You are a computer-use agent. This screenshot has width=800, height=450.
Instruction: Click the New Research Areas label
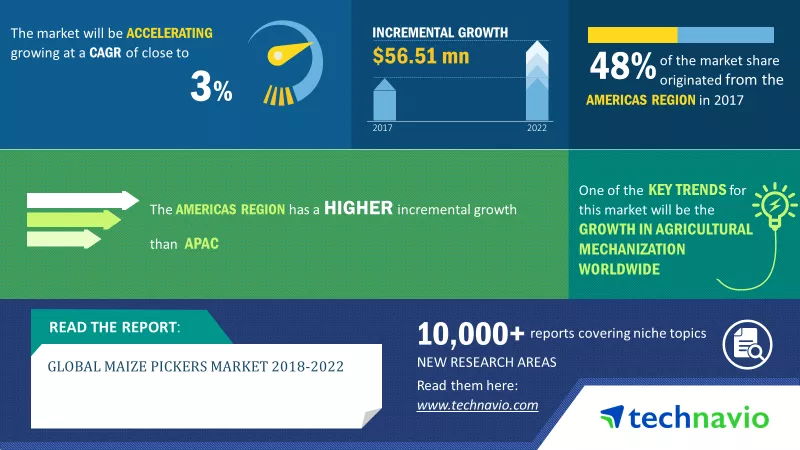point(486,361)
